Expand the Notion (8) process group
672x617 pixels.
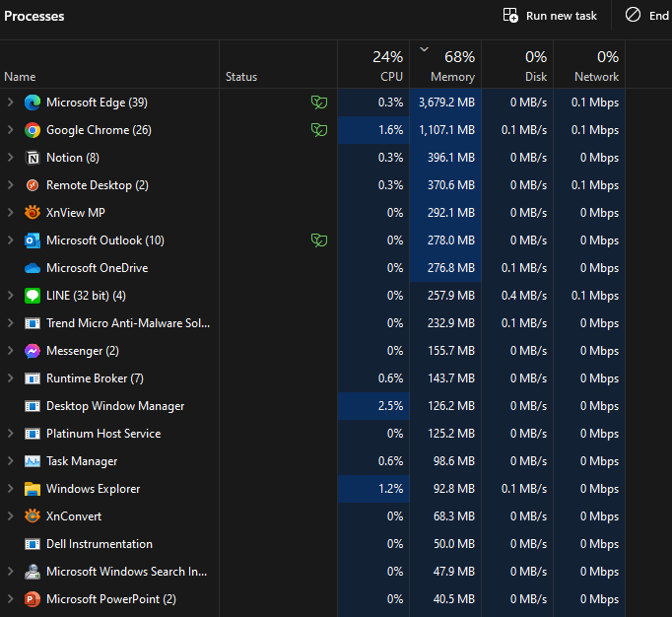pos(10,158)
